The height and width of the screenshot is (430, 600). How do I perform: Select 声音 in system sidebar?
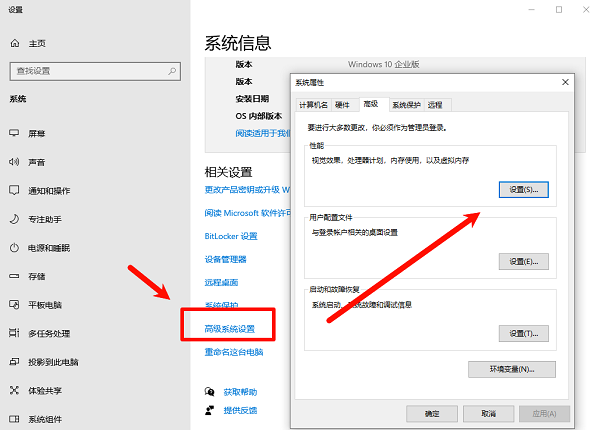[x=37, y=162]
